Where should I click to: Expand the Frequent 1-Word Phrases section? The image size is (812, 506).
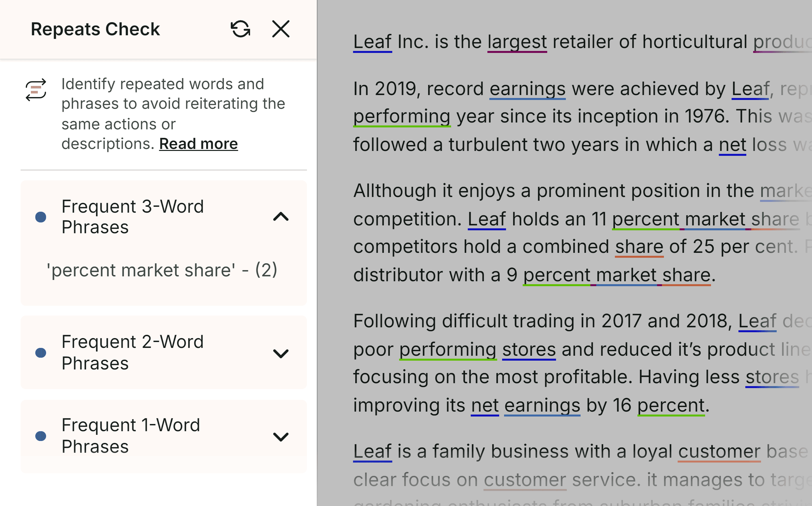pyautogui.click(x=280, y=436)
